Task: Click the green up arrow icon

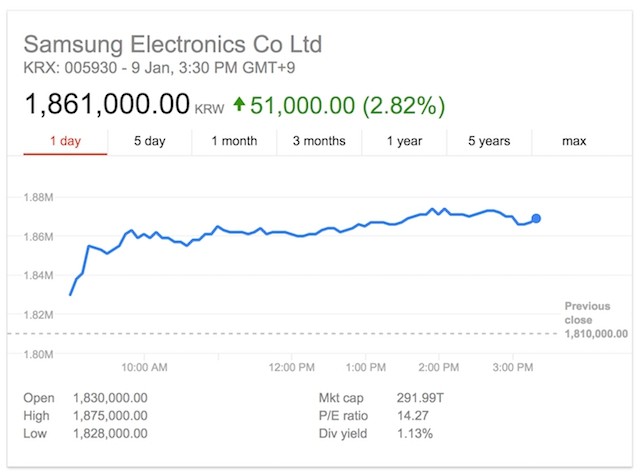Action: click(239, 104)
